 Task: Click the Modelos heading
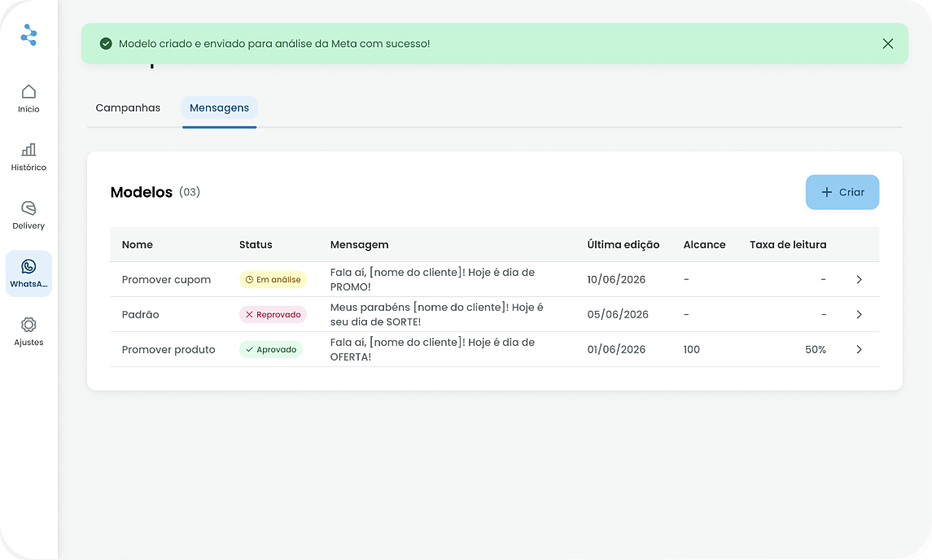click(142, 192)
